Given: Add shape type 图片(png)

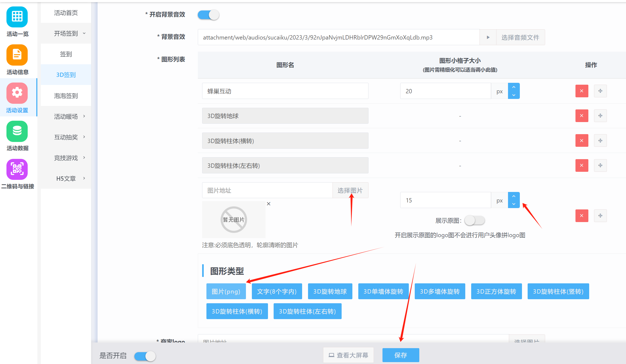Looking at the screenshot, I should pyautogui.click(x=226, y=291).
